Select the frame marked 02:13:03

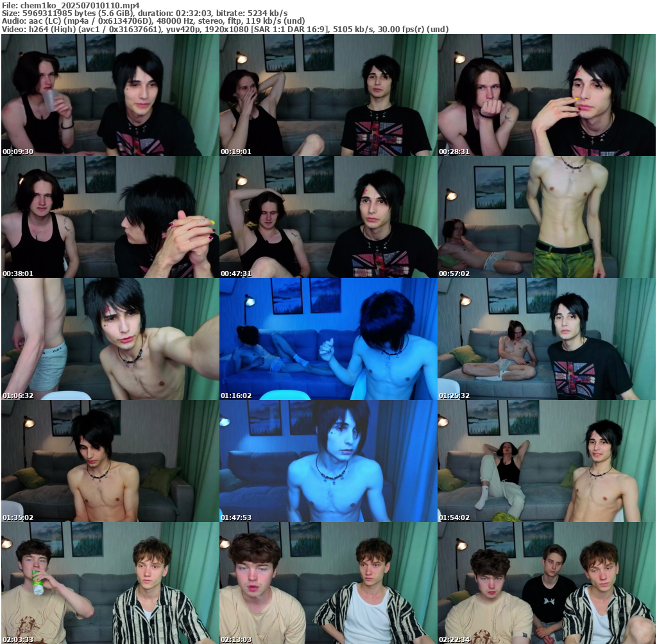click(x=328, y=583)
